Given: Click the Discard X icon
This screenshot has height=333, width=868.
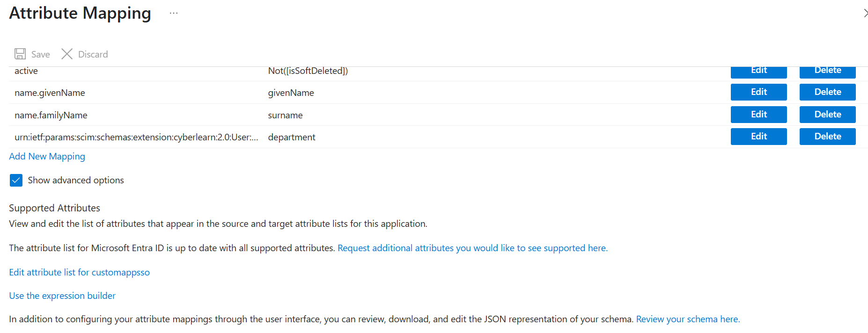Looking at the screenshot, I should pyautogui.click(x=67, y=54).
